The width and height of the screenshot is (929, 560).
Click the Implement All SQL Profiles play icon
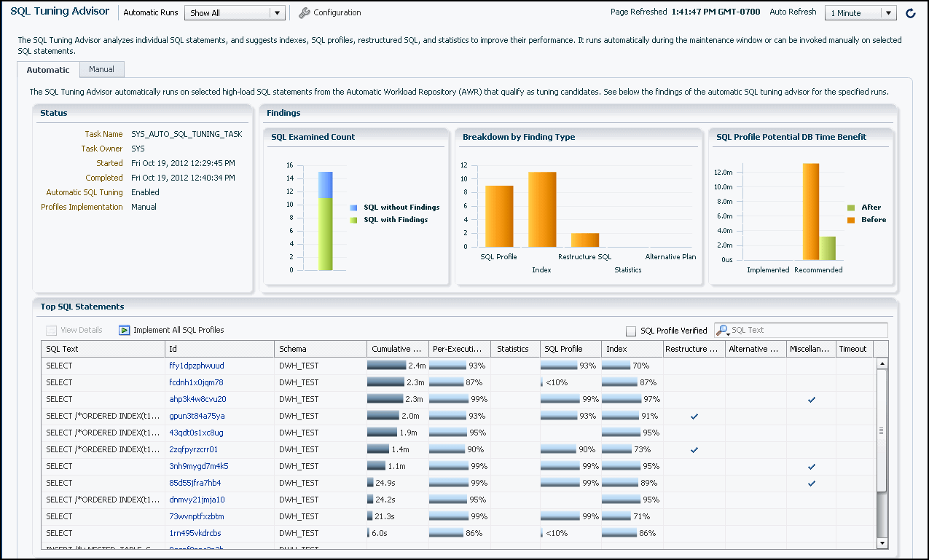tap(124, 330)
